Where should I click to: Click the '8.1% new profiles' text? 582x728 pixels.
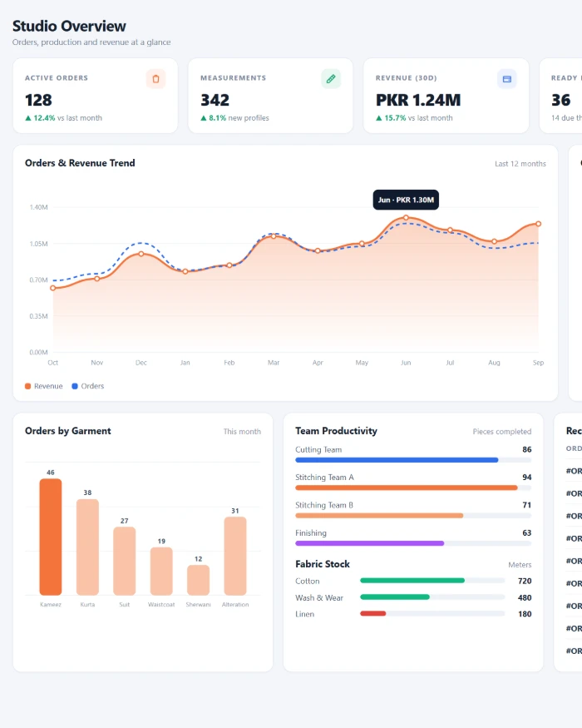(234, 118)
